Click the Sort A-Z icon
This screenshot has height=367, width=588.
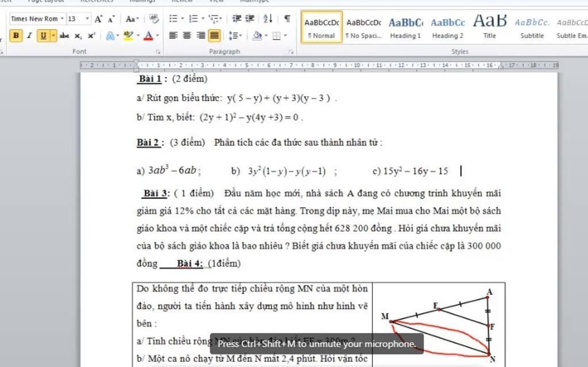point(268,18)
